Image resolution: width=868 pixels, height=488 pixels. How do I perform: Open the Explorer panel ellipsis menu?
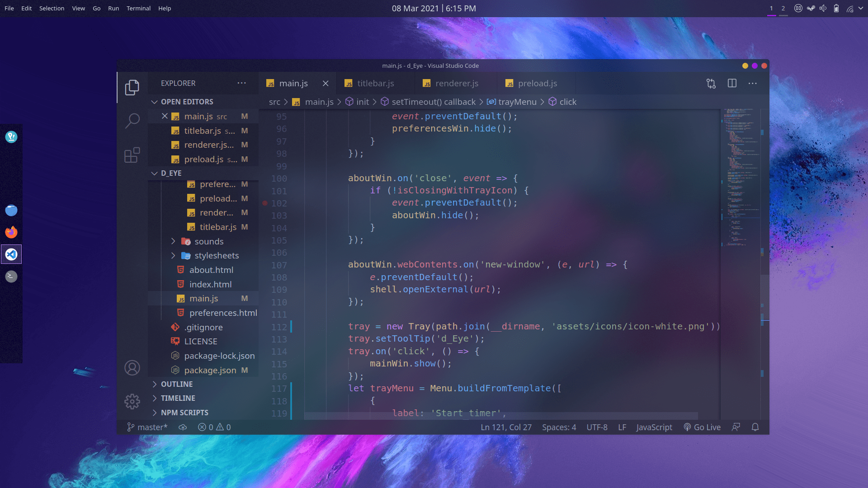242,83
